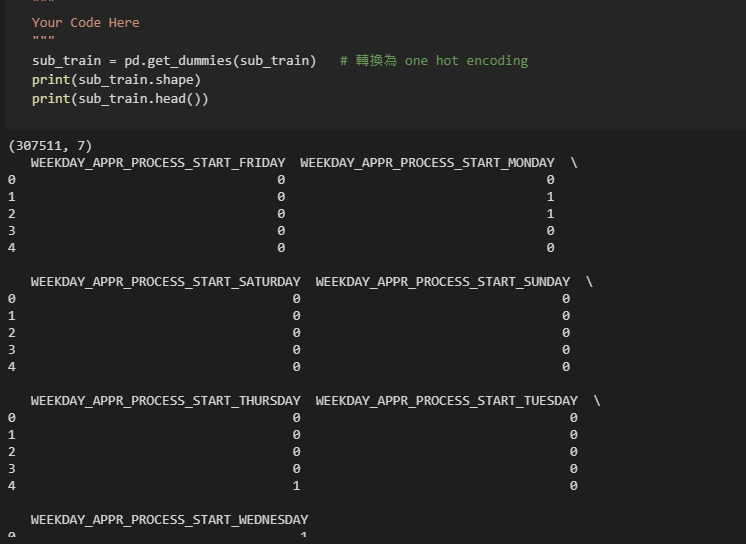
Task: Click the WEEKDAY_APPR_PROCESS_START_MONDAY column header
Action: coord(427,162)
